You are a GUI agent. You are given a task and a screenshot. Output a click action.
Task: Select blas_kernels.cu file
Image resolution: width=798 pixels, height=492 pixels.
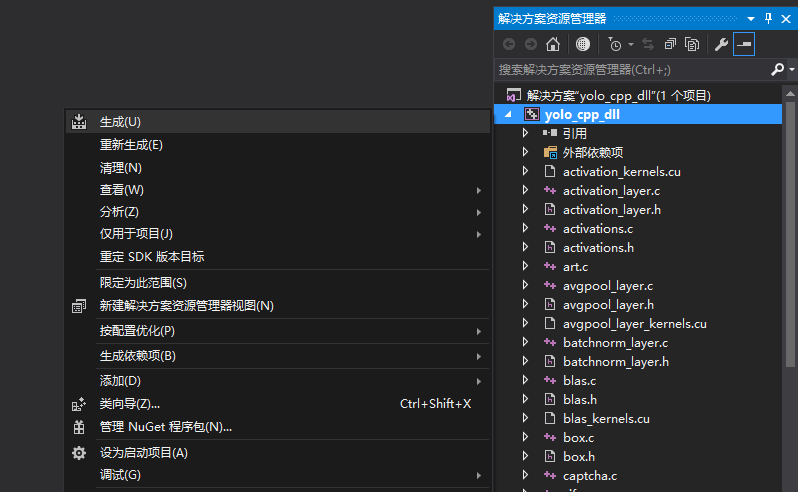click(x=606, y=419)
